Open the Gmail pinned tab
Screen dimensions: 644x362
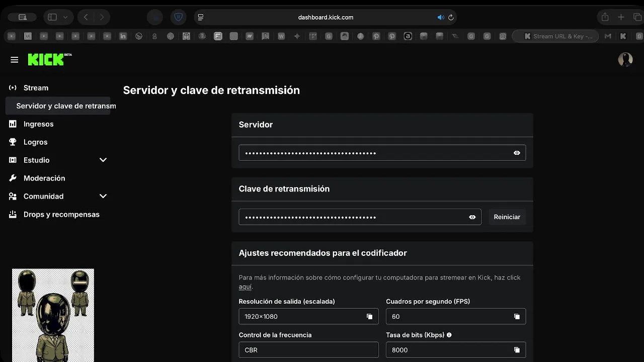pos(608,36)
